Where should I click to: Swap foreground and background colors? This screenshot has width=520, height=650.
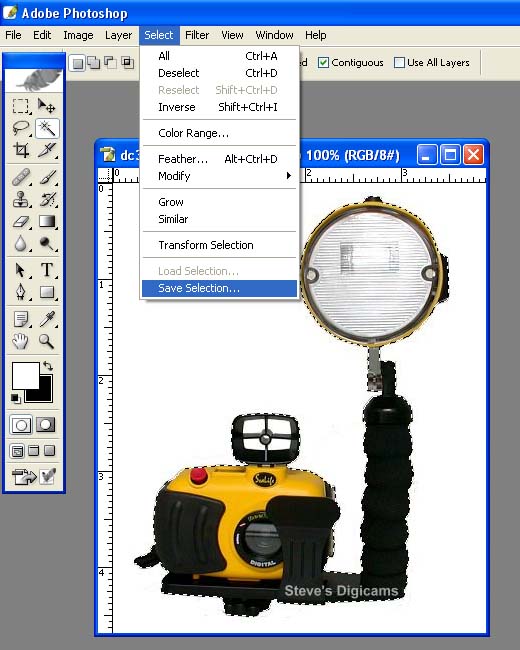click(48, 366)
